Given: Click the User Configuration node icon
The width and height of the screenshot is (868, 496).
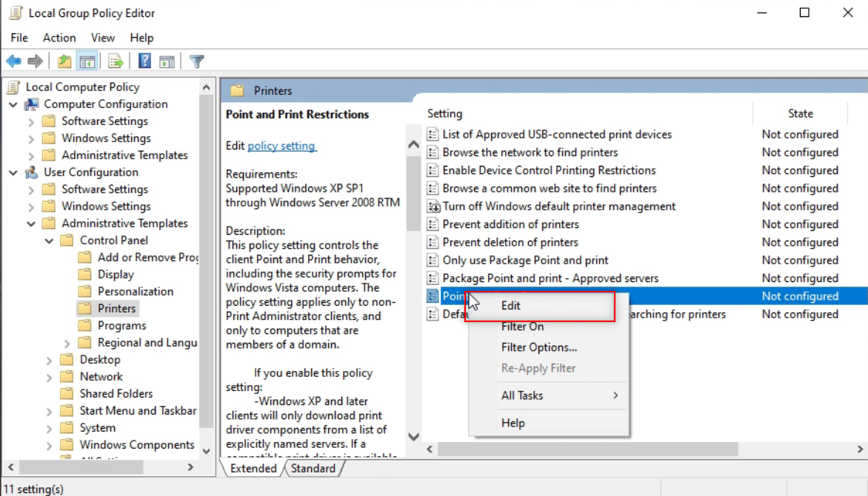Looking at the screenshot, I should coord(32,172).
